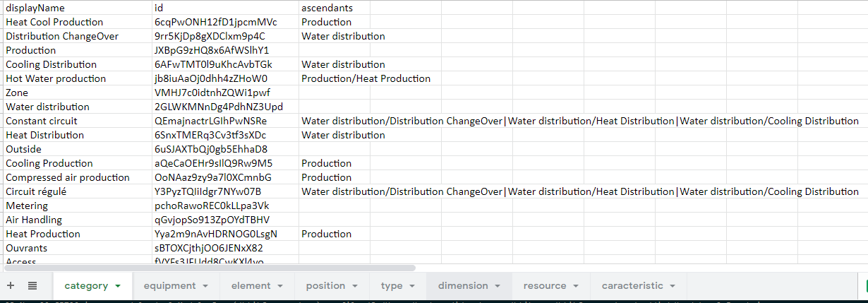Select the resource sheet tab
Screen dimensions: 868x303
[544, 286]
